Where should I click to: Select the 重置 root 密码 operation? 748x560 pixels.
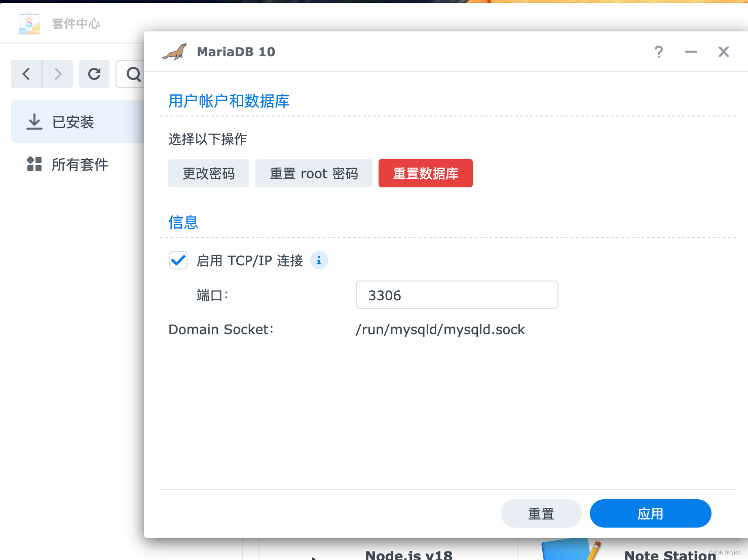[x=313, y=173]
